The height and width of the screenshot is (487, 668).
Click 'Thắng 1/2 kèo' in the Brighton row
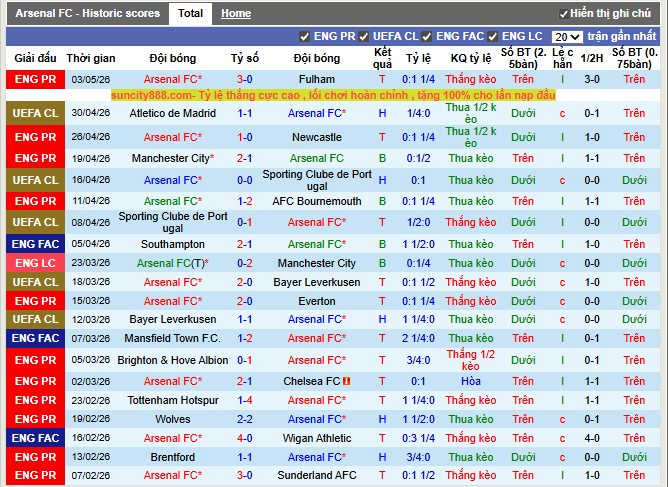[x=471, y=360]
